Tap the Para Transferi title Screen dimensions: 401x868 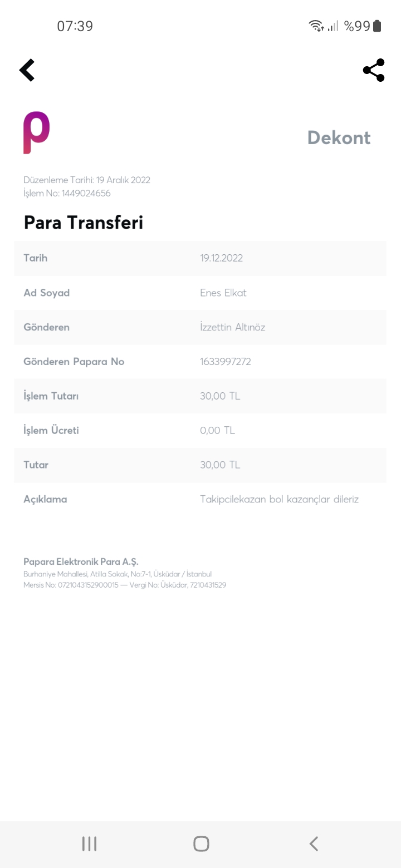(x=84, y=223)
